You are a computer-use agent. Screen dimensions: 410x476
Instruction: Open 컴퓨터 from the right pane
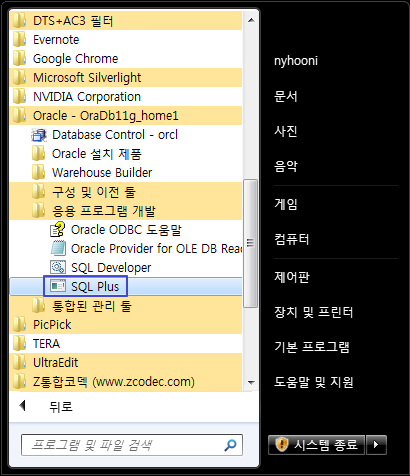click(292, 239)
